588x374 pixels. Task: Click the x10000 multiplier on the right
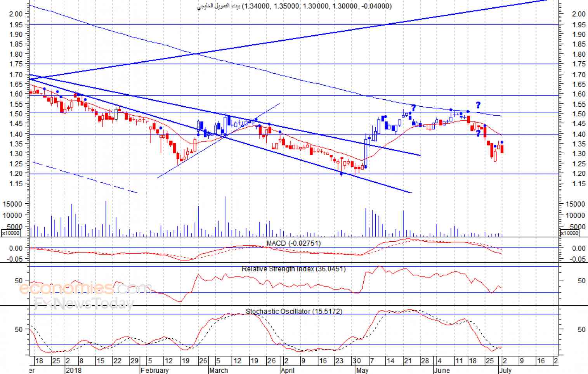[x=569, y=233]
